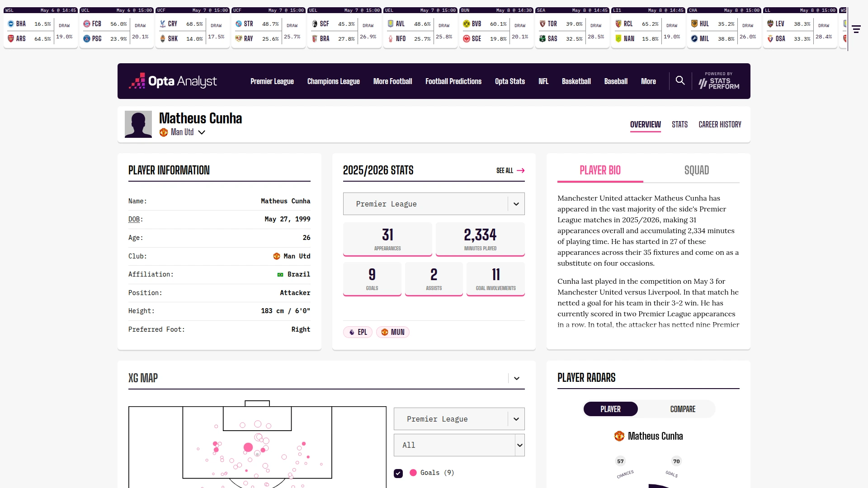Open the Premier League nav menu

[x=272, y=81]
